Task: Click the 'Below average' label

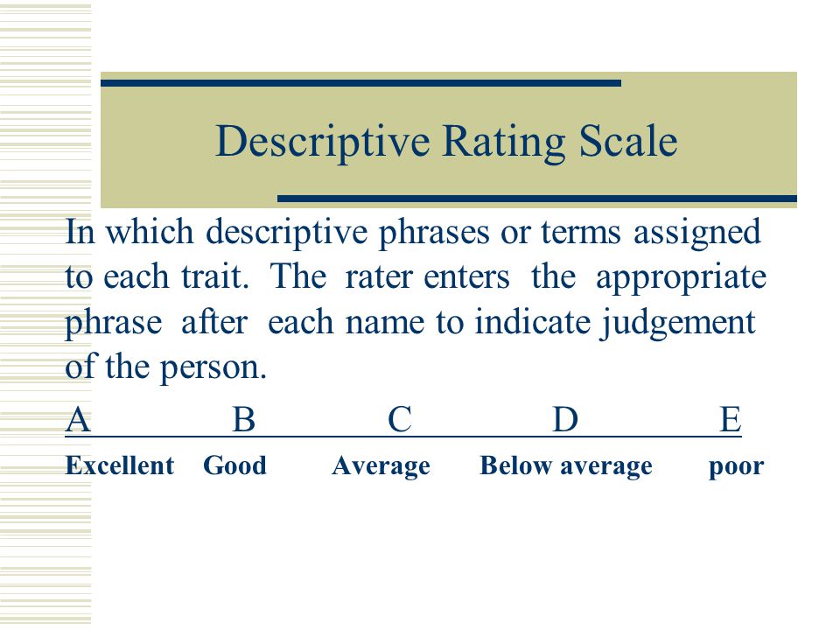Action: point(566,466)
